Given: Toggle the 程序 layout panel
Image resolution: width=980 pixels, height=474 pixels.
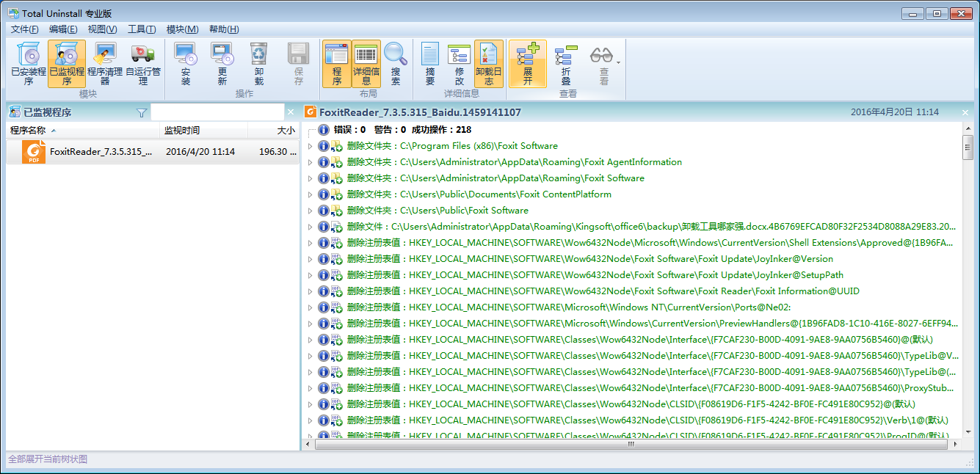Looking at the screenshot, I should (337, 63).
